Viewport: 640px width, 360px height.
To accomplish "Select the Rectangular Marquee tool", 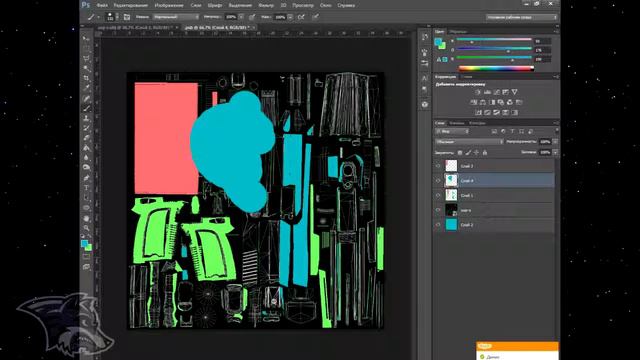I will click(86, 49).
